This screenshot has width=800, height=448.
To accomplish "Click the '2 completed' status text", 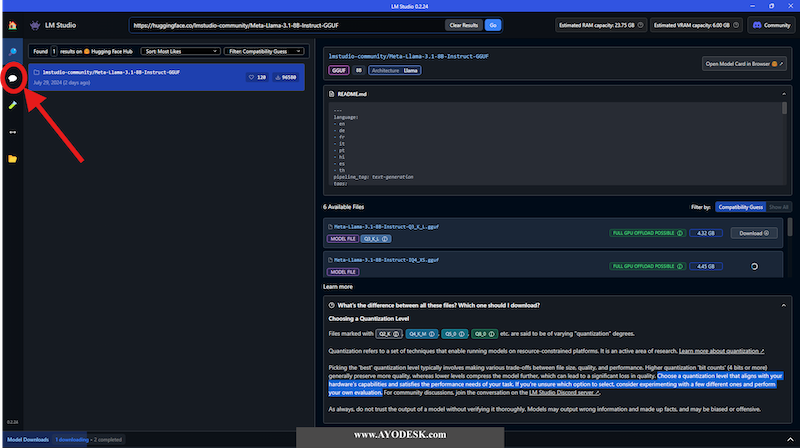I will tap(108, 439).
